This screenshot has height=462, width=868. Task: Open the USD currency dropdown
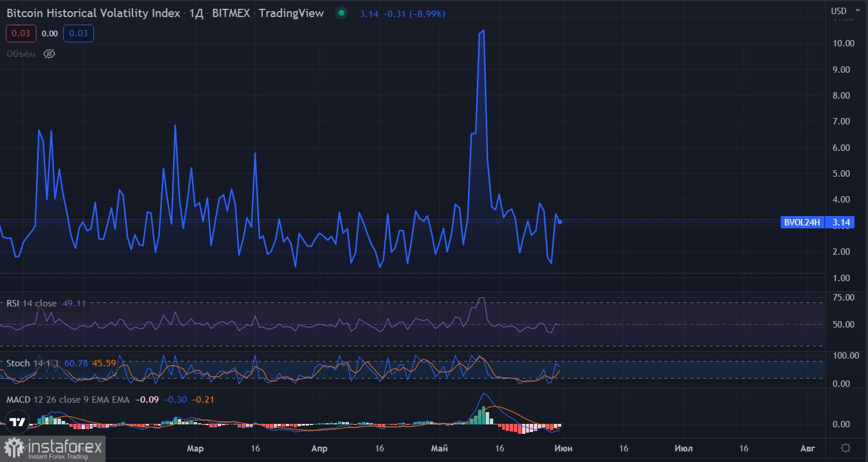coord(847,11)
